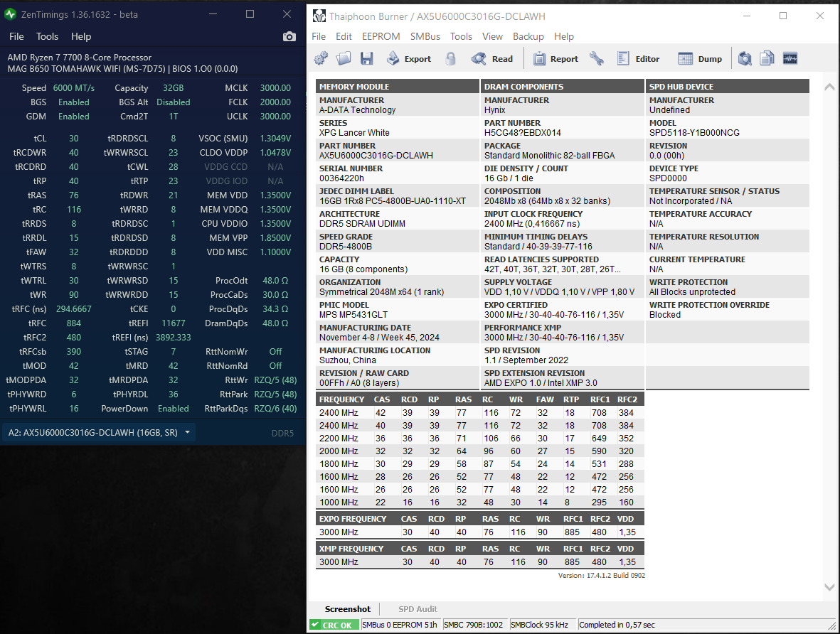Screen dimensions: 840x634
Task: Click the tREFI value 11677
Action: click(x=174, y=323)
